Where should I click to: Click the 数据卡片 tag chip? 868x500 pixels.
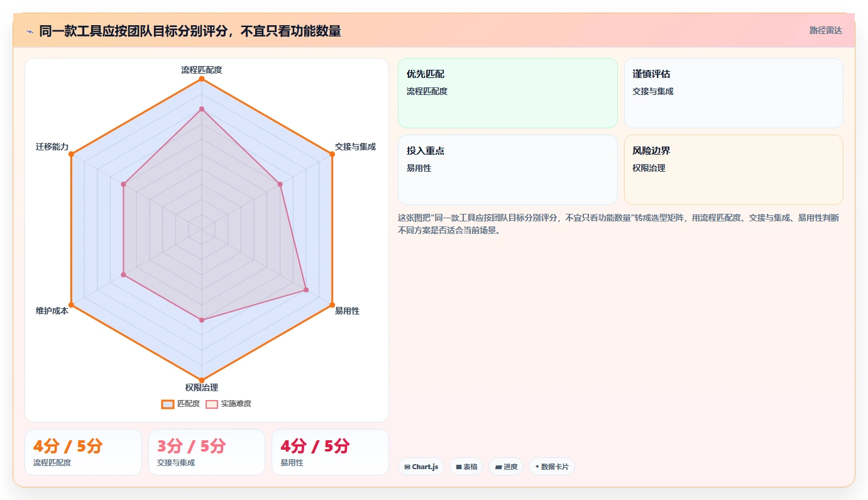pos(552,467)
